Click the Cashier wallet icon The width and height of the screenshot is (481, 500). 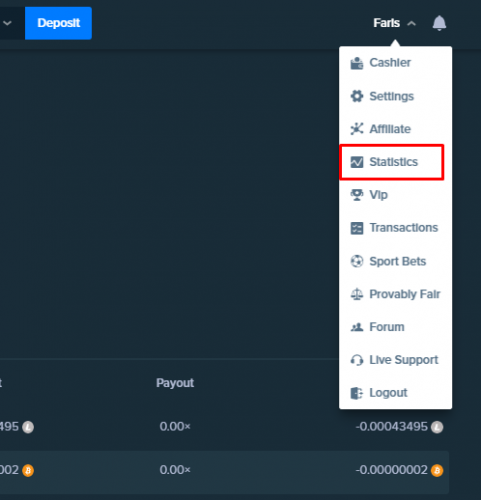pyautogui.click(x=357, y=63)
